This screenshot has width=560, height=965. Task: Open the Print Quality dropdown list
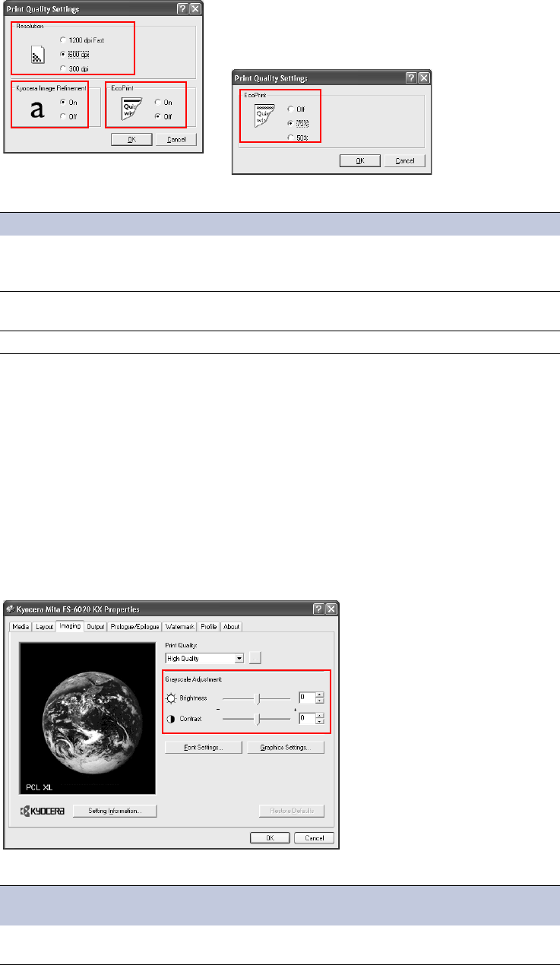[x=239, y=658]
